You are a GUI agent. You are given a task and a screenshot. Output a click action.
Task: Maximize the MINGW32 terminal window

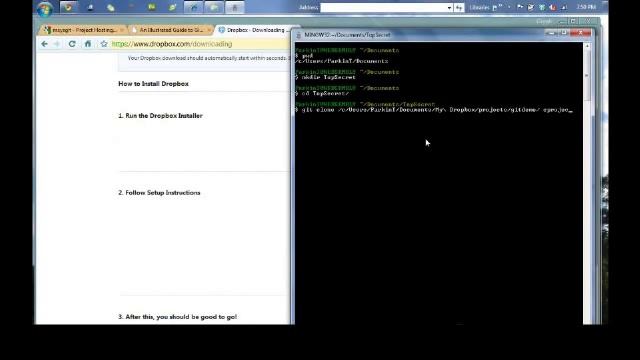pyautogui.click(x=564, y=33)
